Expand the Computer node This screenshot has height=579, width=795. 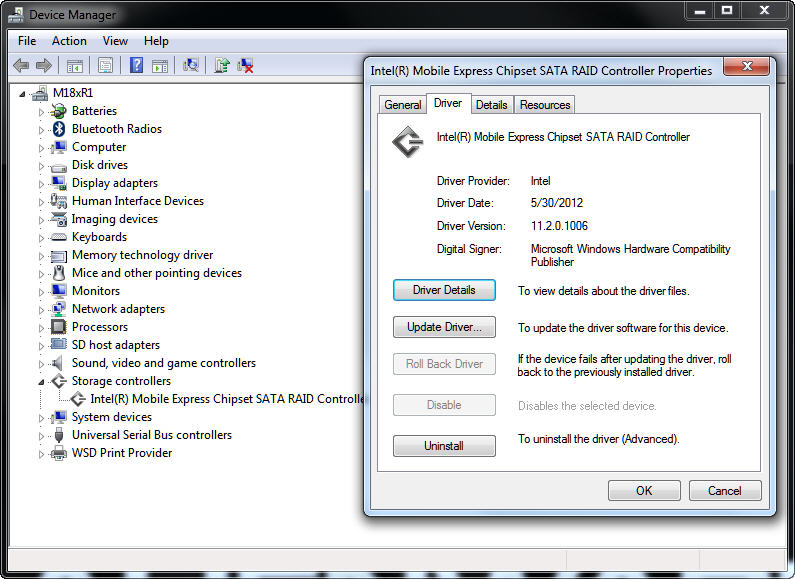(x=42, y=148)
